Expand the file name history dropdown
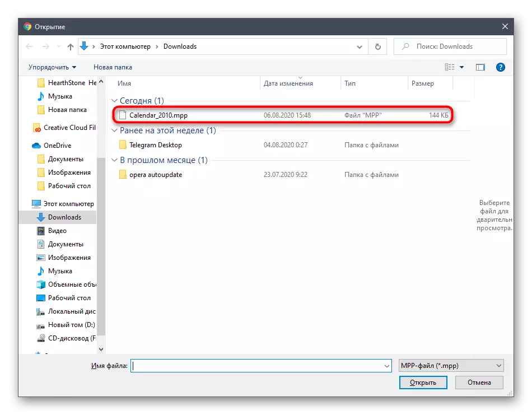Image resolution: width=532 pixels, height=415 pixels. tap(387, 366)
